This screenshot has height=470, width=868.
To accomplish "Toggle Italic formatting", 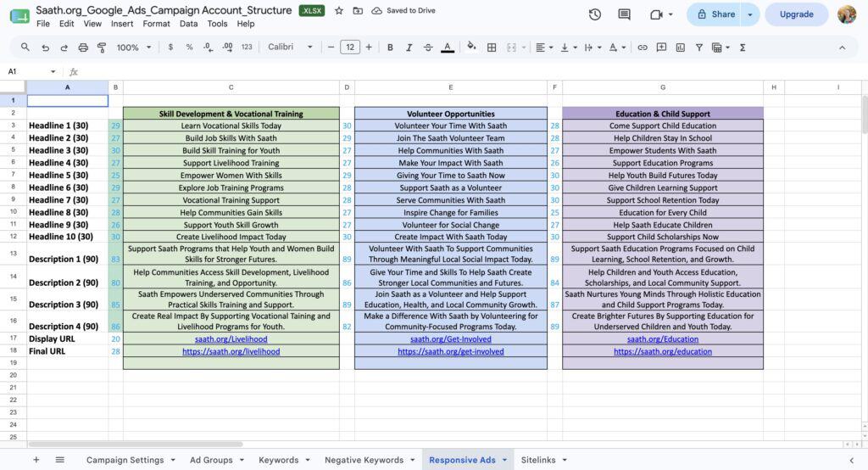I will pyautogui.click(x=409, y=48).
